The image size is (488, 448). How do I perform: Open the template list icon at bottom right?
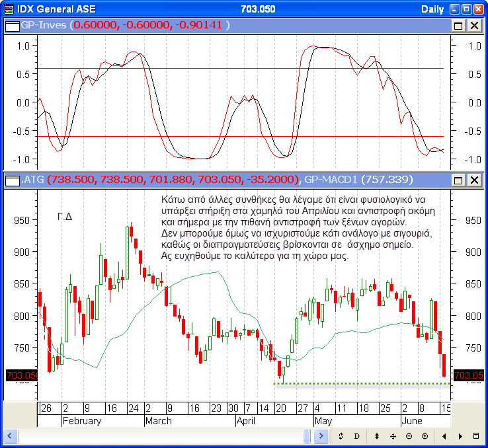click(476, 436)
